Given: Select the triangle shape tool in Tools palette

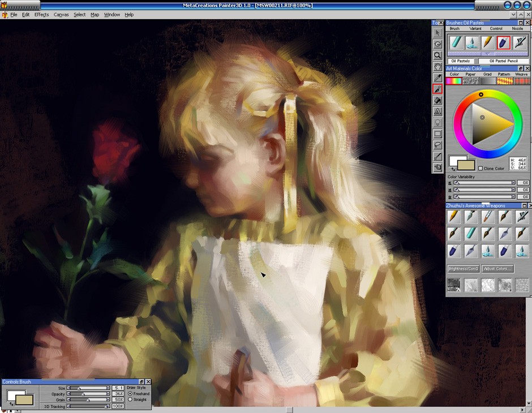Looking at the screenshot, I should pyautogui.click(x=437, y=111).
